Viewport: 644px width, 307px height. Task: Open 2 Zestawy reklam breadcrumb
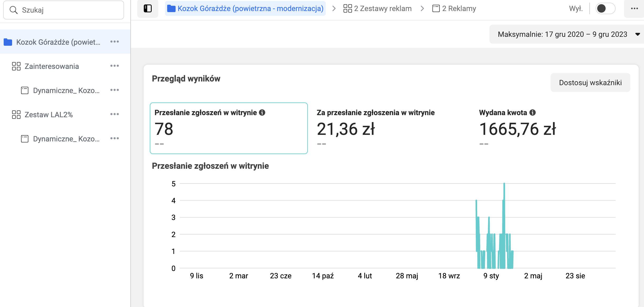pos(378,8)
